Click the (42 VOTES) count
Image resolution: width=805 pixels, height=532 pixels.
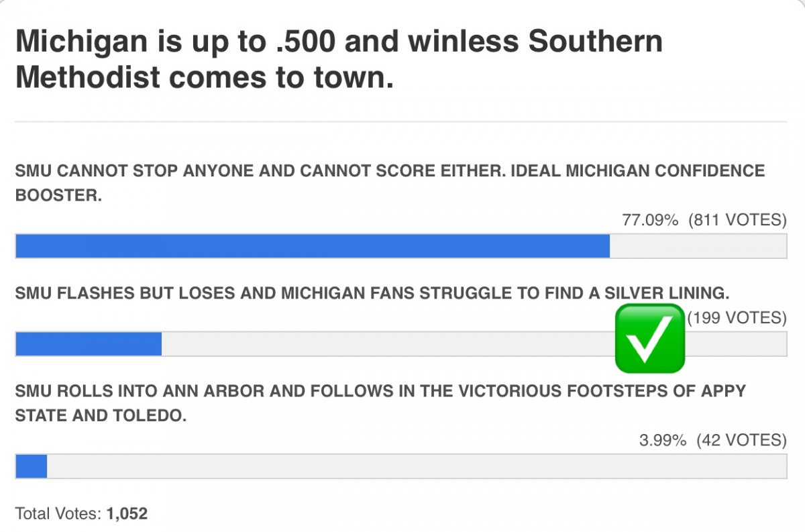pos(741,440)
